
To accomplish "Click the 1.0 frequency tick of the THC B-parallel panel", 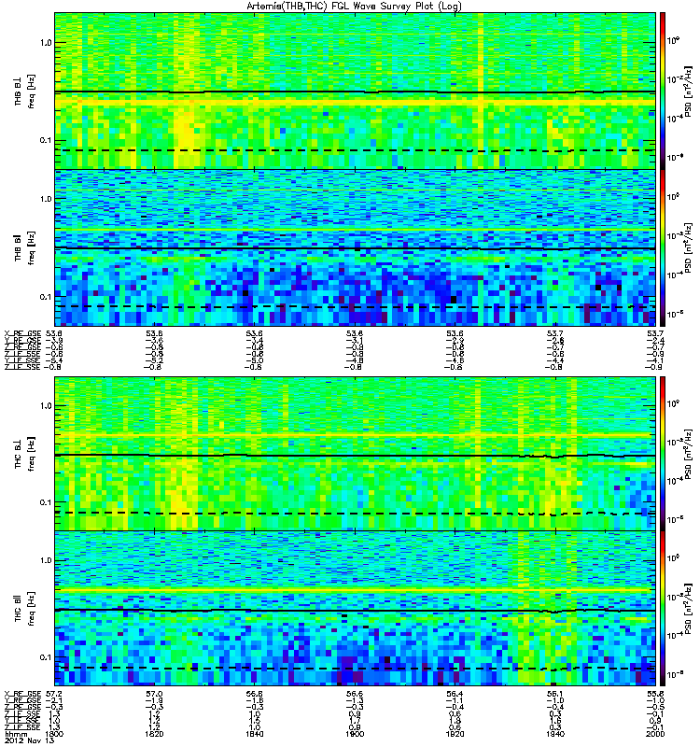I will point(46,560).
